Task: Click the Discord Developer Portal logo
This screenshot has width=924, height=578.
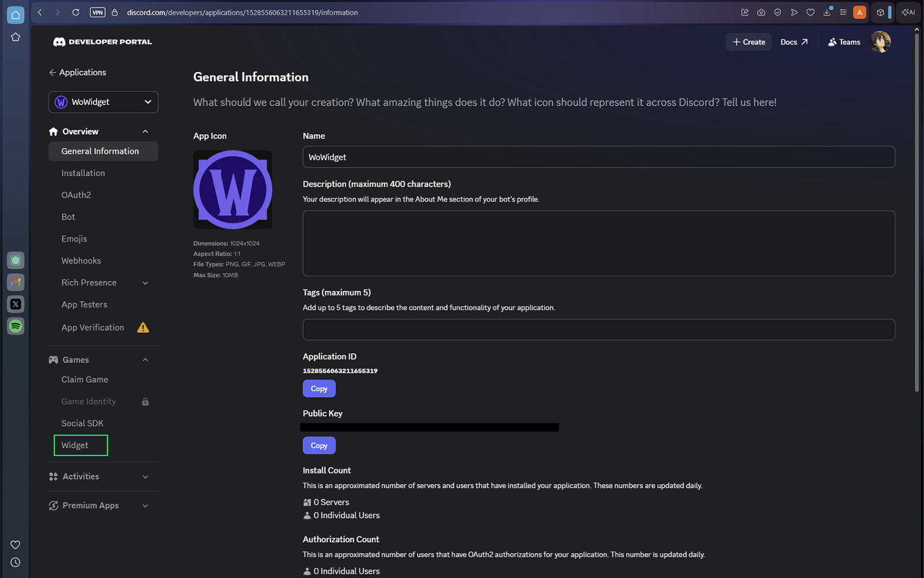Action: click(102, 42)
